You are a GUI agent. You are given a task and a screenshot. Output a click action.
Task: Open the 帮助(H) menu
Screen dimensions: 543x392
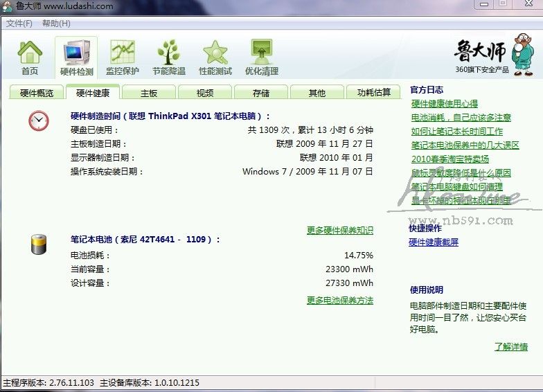(56, 24)
